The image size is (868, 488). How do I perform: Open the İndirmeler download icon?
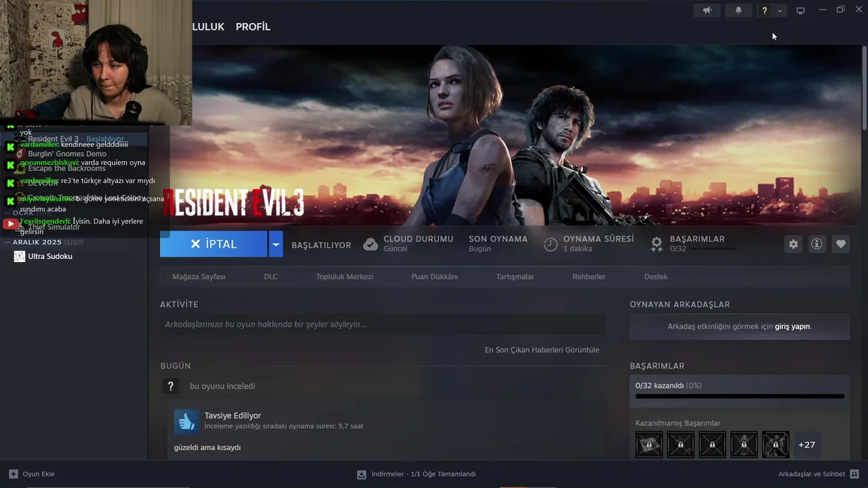pyautogui.click(x=361, y=474)
